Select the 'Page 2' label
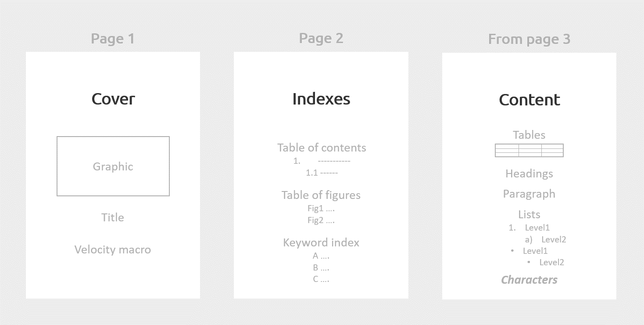644x325 pixels. coord(321,39)
